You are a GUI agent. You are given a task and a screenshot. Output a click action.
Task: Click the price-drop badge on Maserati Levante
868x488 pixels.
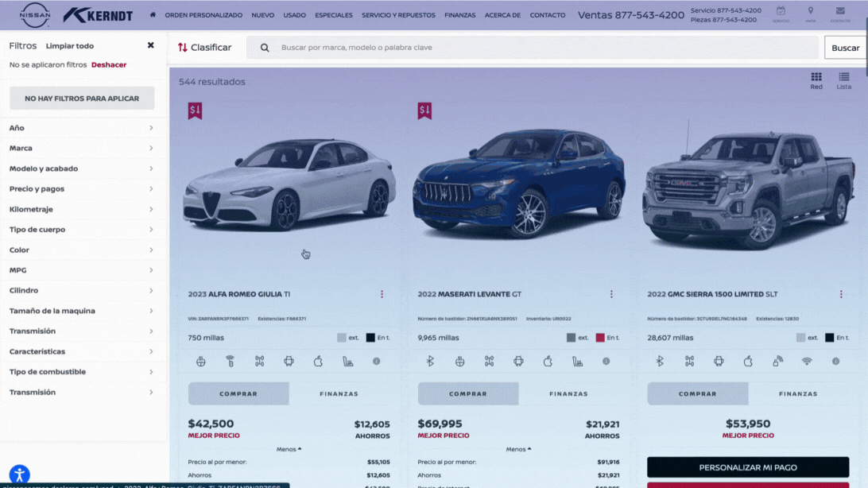coord(424,110)
